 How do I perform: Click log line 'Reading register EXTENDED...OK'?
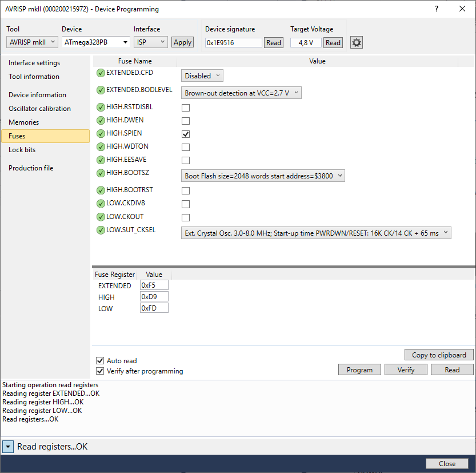51,393
